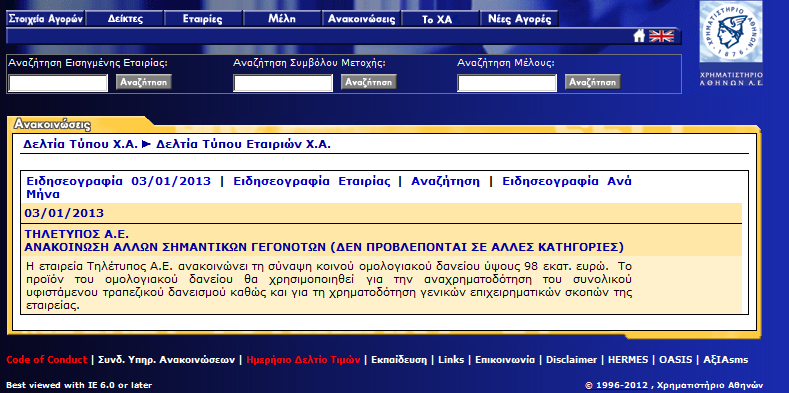
Task: Focus the stock symbol search field
Action: 283,83
